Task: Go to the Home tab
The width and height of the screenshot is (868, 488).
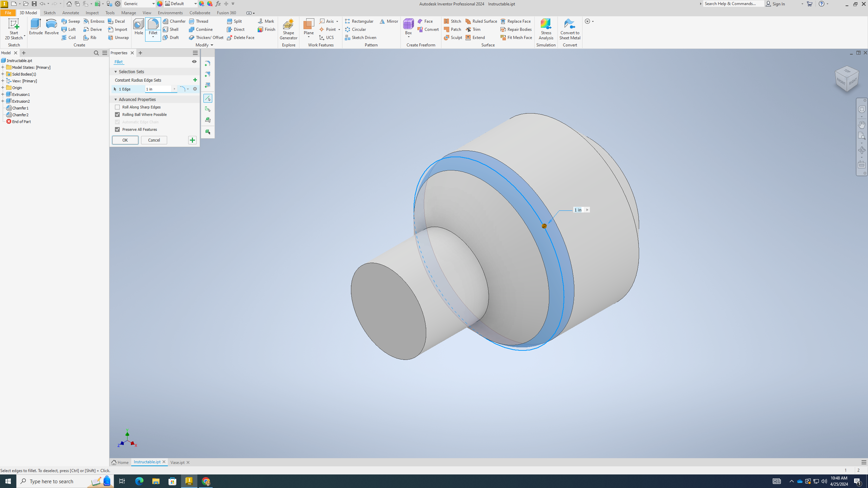Action: [120, 462]
